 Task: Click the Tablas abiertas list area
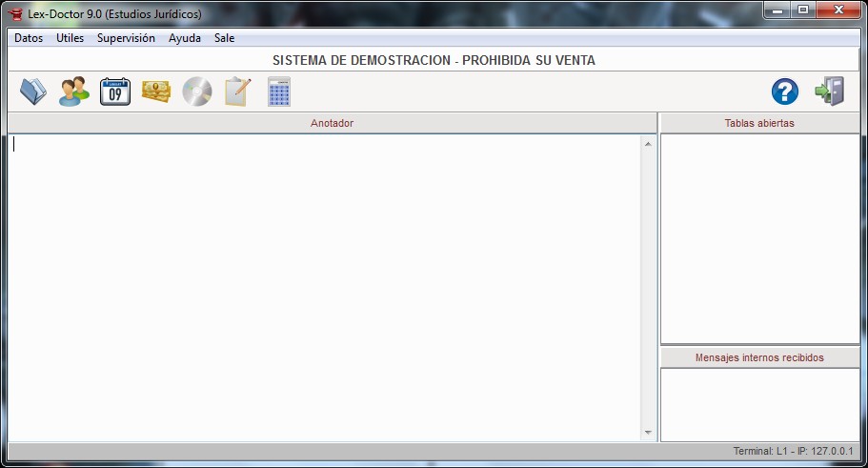760,238
